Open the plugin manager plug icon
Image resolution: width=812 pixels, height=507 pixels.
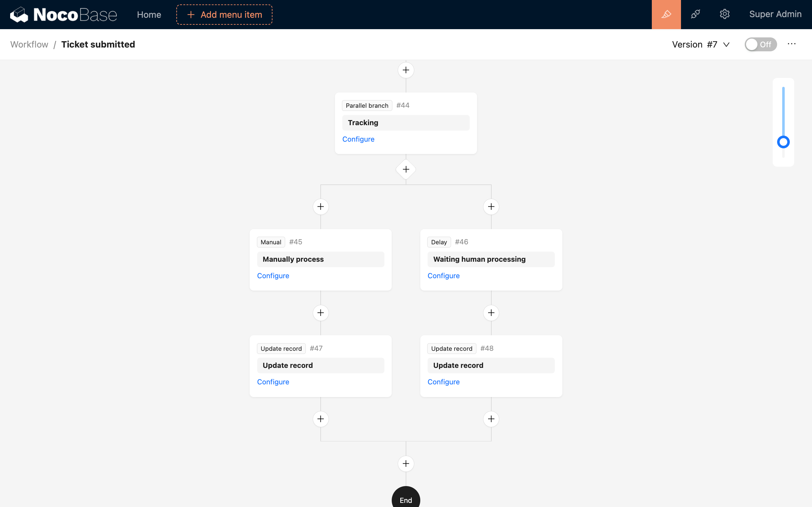click(x=695, y=14)
